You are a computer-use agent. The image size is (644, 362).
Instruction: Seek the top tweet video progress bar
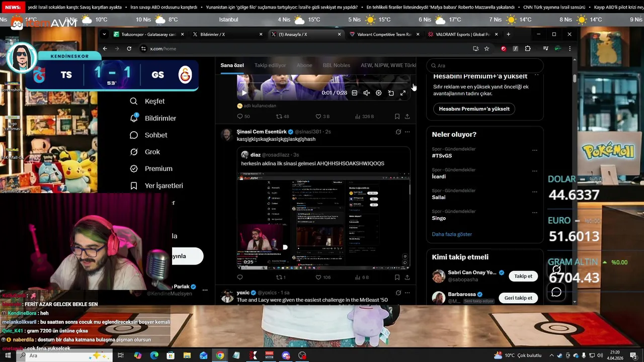[x=324, y=83]
